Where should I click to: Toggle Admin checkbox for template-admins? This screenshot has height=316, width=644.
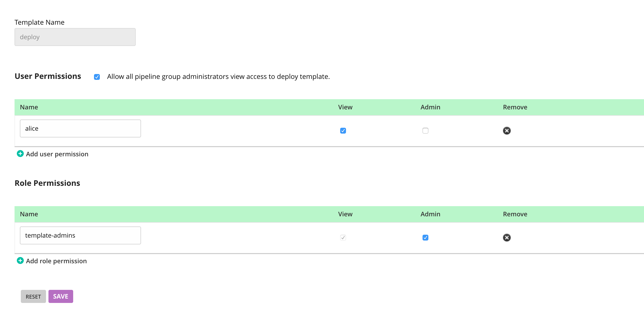(x=425, y=238)
